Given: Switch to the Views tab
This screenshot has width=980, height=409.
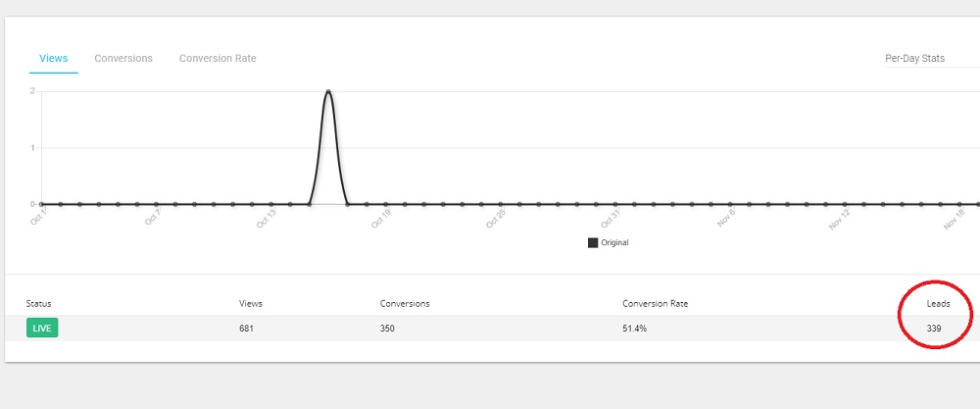Looking at the screenshot, I should 53,59.
